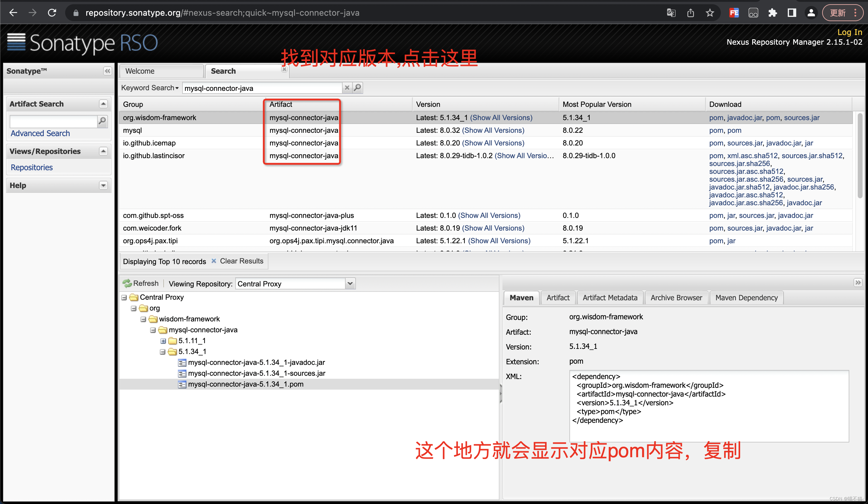
Task: Click the Advanced Search link
Action: 40,133
